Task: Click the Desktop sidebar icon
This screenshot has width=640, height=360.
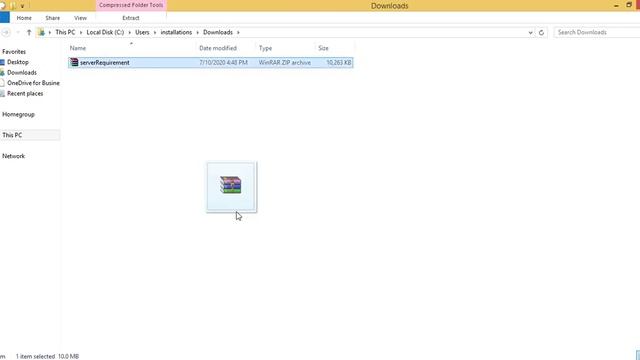Action: click(2, 62)
